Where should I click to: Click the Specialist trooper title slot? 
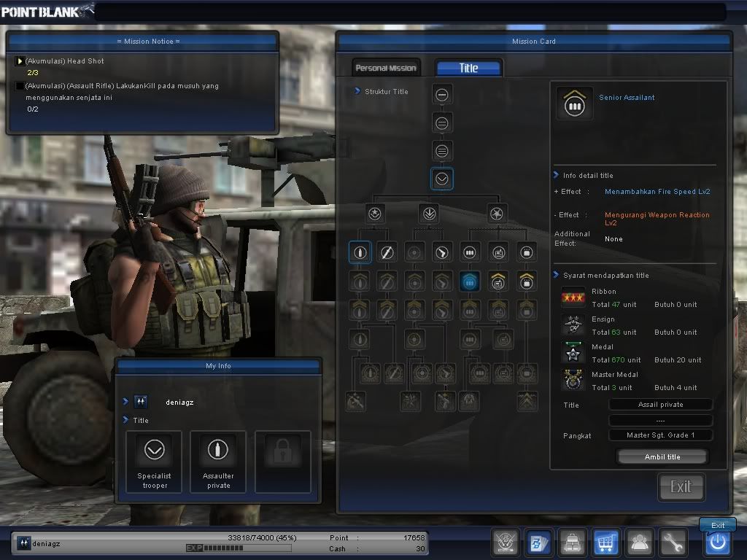(155, 462)
